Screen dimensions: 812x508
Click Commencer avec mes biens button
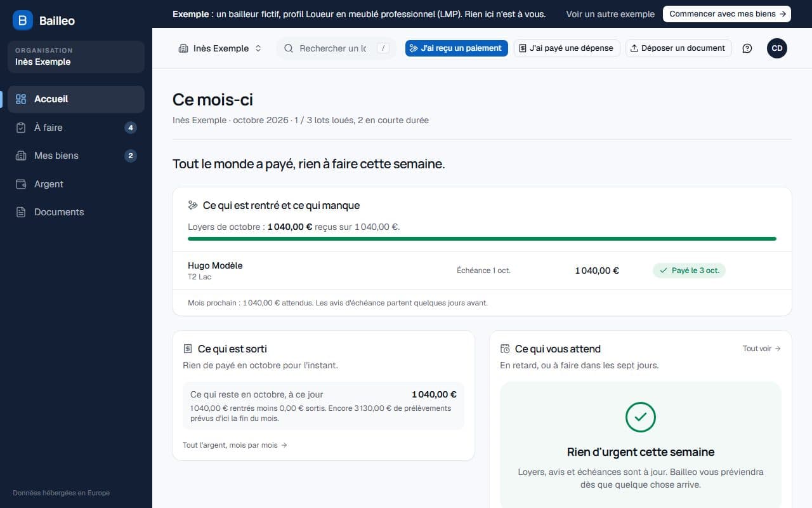(727, 14)
